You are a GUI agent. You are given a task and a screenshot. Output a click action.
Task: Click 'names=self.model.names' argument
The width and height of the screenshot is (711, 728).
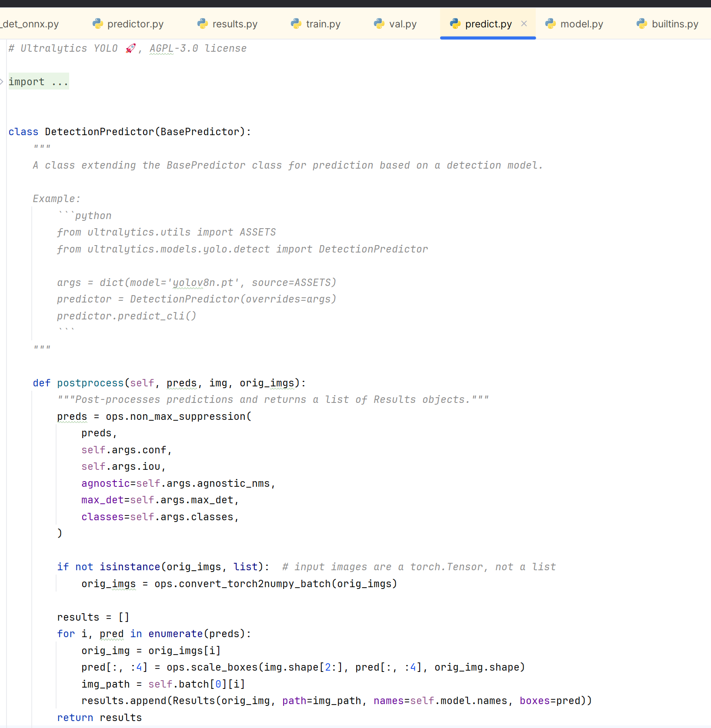[x=441, y=701]
